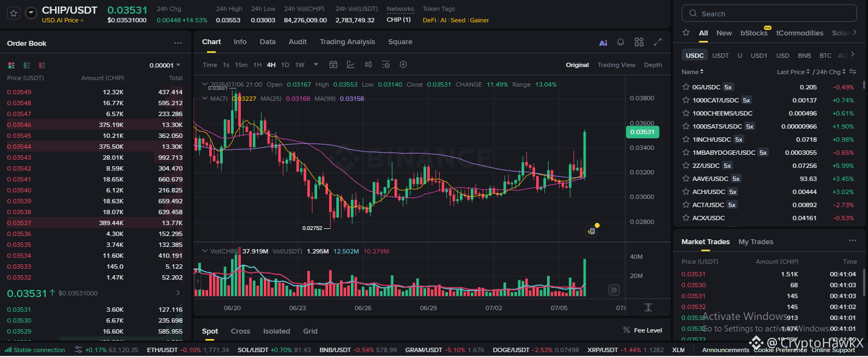Open the Trading Analysis tab
Viewport: 868px width, 357px height.
(347, 42)
